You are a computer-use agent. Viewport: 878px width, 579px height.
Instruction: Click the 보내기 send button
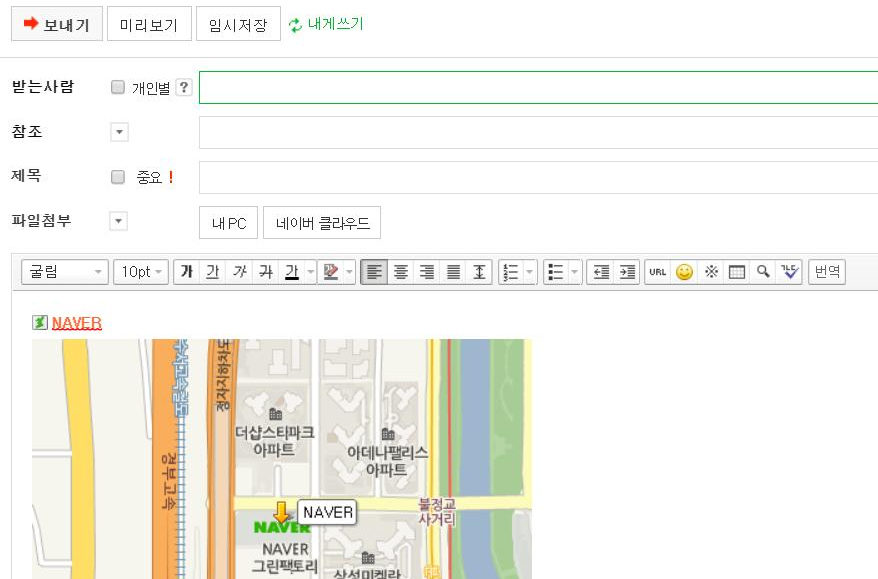pos(57,24)
